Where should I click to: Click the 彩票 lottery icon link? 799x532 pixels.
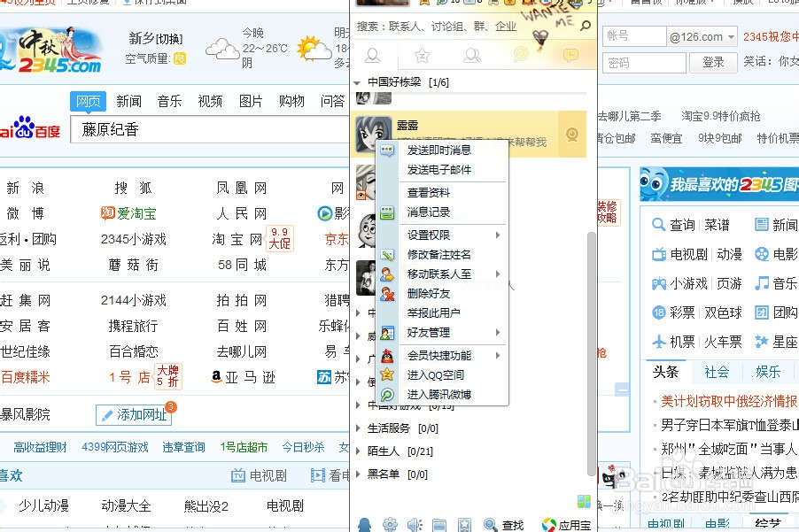point(659,312)
